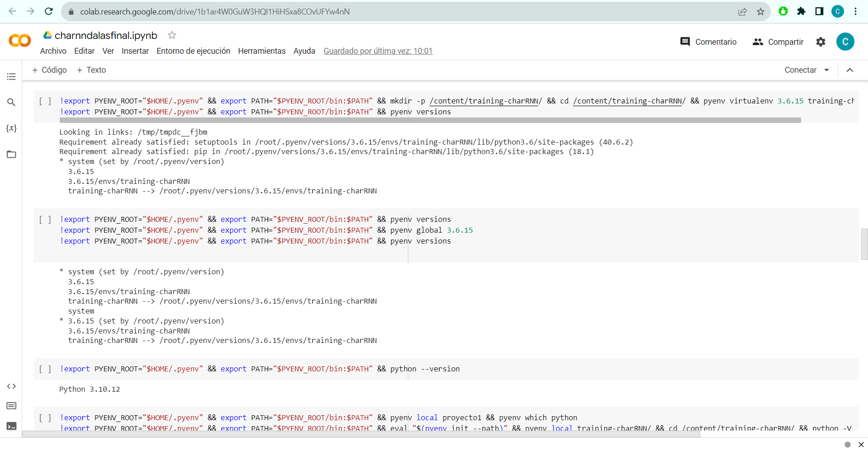This screenshot has width=868, height=450.
Task: Click the browser address bar URL
Action: 215,12
